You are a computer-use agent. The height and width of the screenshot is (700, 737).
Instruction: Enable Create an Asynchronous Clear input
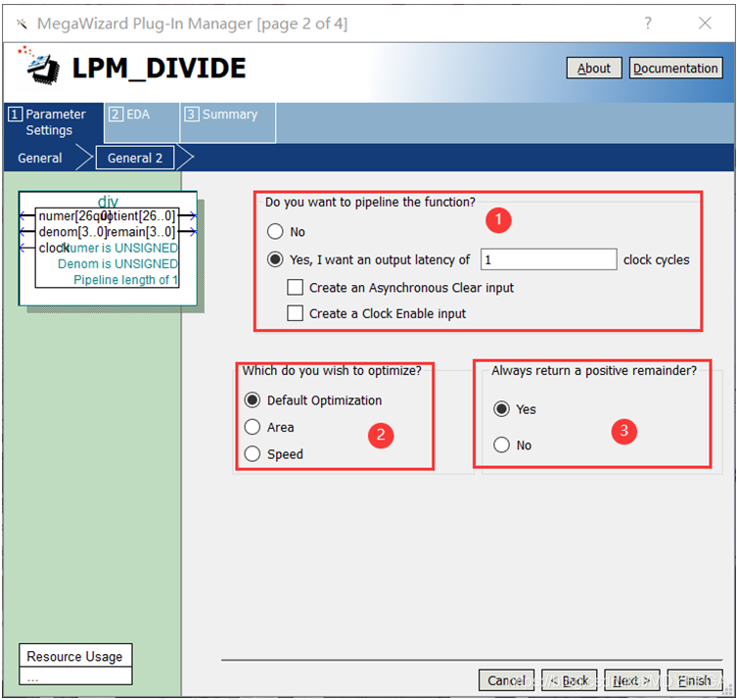295,287
